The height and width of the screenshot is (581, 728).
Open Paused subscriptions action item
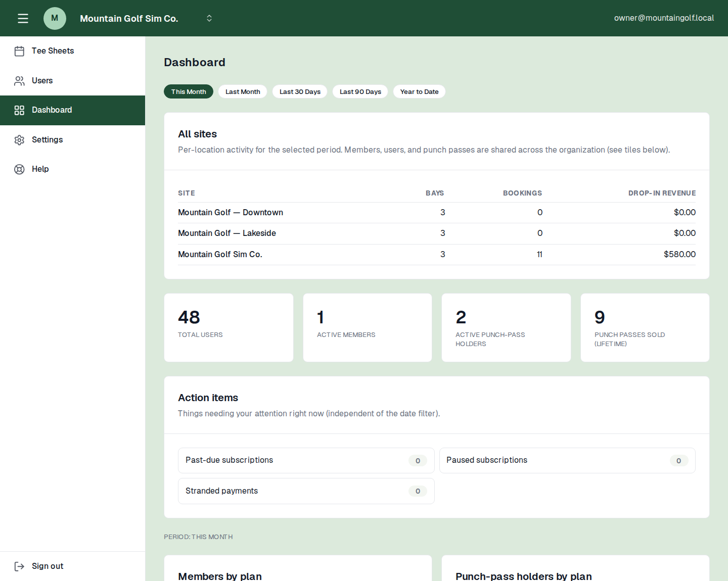pos(567,461)
